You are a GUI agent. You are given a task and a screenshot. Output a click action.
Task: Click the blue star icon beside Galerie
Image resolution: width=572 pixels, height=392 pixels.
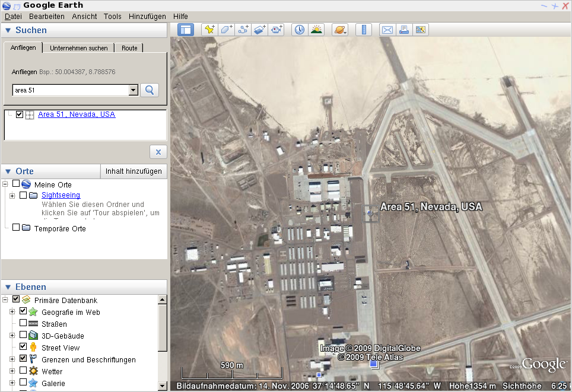(33, 383)
